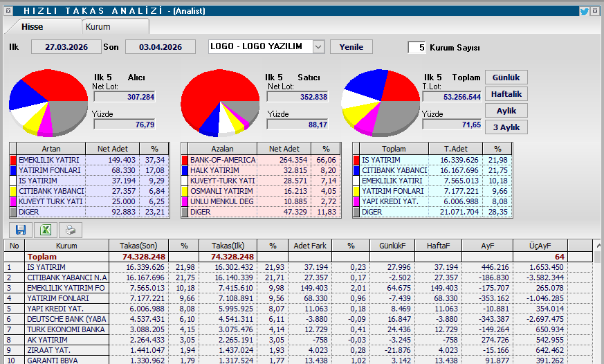Click the gray swatch beside DiGER in Artan table
This screenshot has width=604, height=364.
point(12,212)
